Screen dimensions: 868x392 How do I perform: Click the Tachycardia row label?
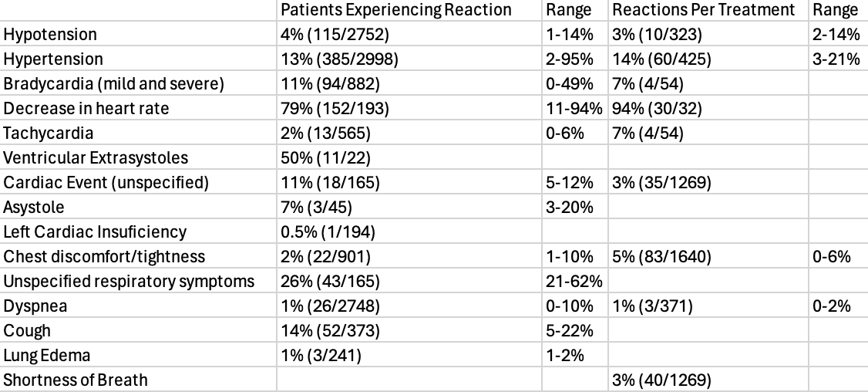(49, 133)
